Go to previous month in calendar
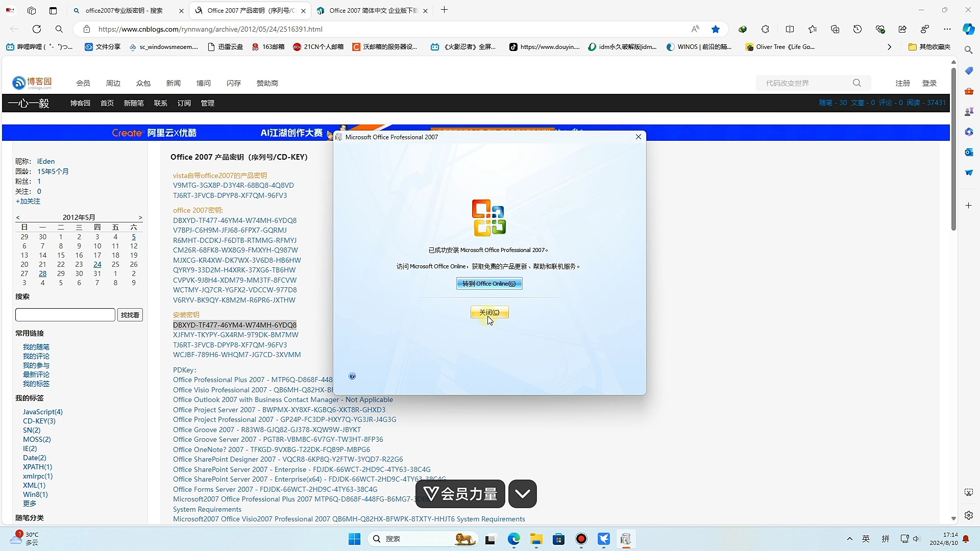This screenshot has width=980, height=551. 18,217
